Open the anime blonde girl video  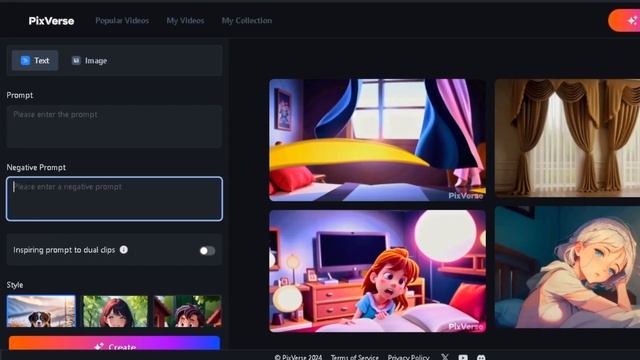[567, 267]
